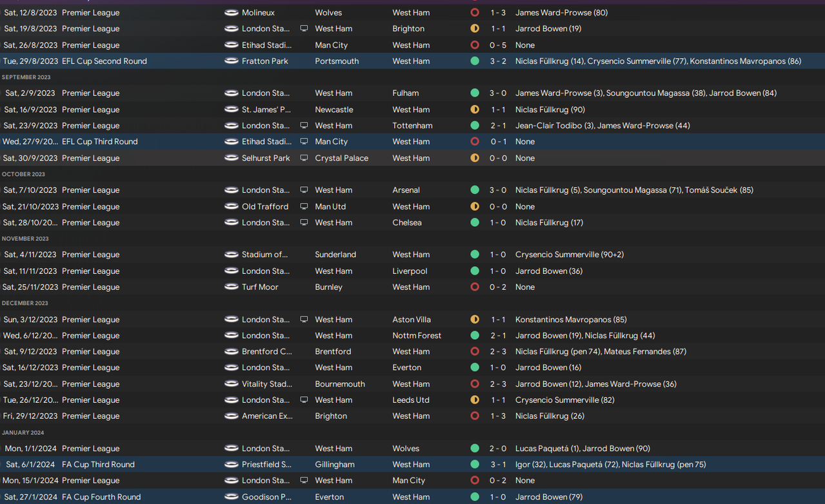Click the stadium icon beside Molineux
825x504 pixels.
pos(231,13)
